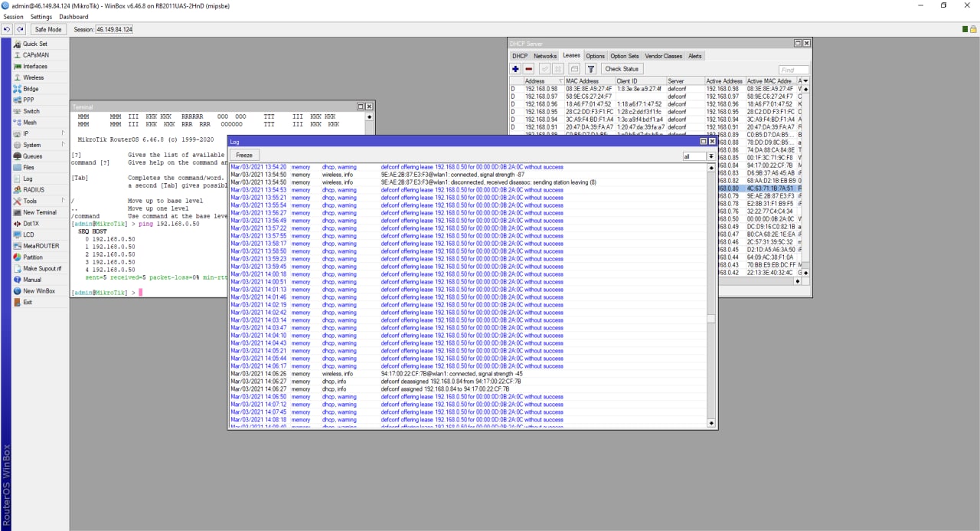980x531 pixels.
Task: Open the CAPsMAN menu
Action: [x=35, y=55]
